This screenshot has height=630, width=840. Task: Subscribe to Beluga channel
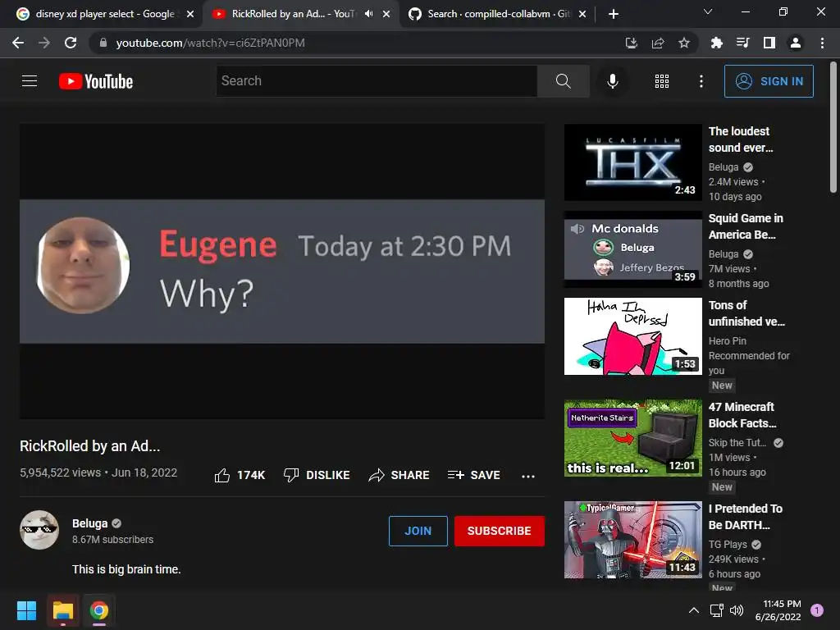pos(500,531)
